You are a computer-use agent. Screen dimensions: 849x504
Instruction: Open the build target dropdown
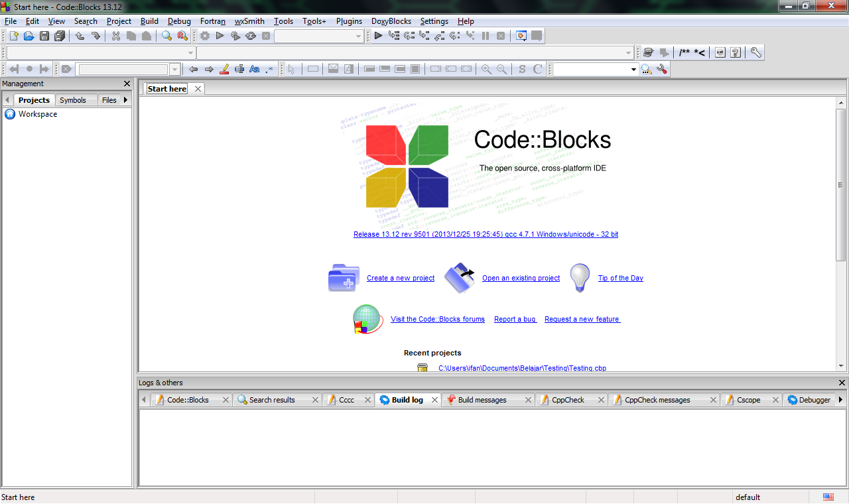click(319, 36)
